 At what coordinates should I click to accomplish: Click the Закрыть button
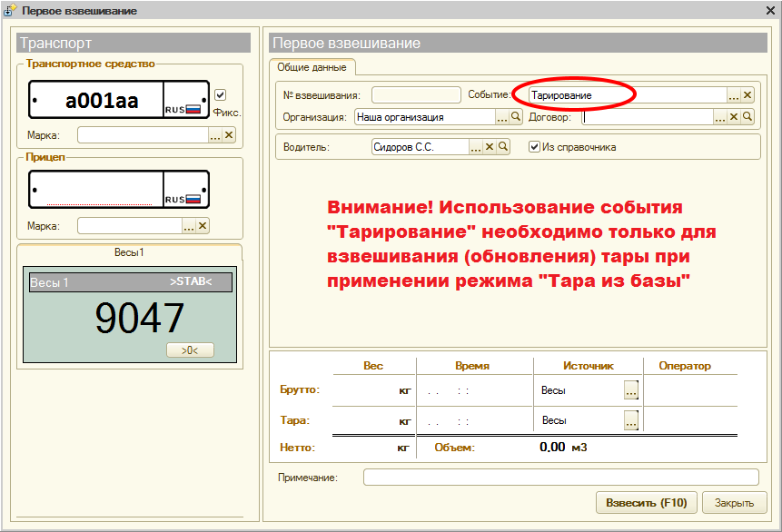[734, 502]
